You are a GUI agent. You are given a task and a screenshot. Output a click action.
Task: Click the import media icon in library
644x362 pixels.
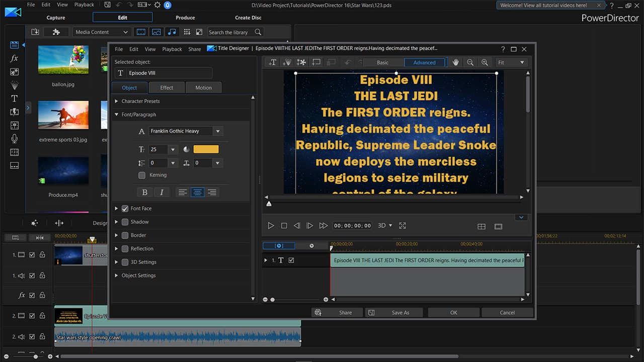35,32
